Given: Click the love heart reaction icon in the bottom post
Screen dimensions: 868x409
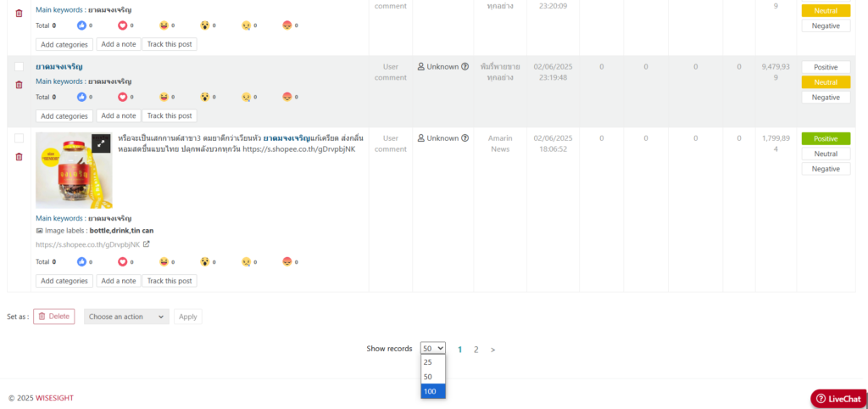Looking at the screenshot, I should click(122, 262).
